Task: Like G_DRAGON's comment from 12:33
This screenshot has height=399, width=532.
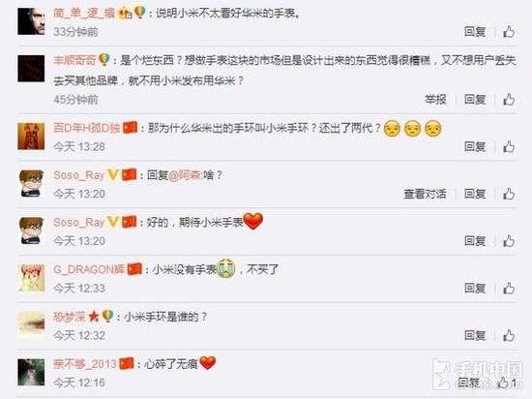Action: pyautogui.click(x=509, y=289)
